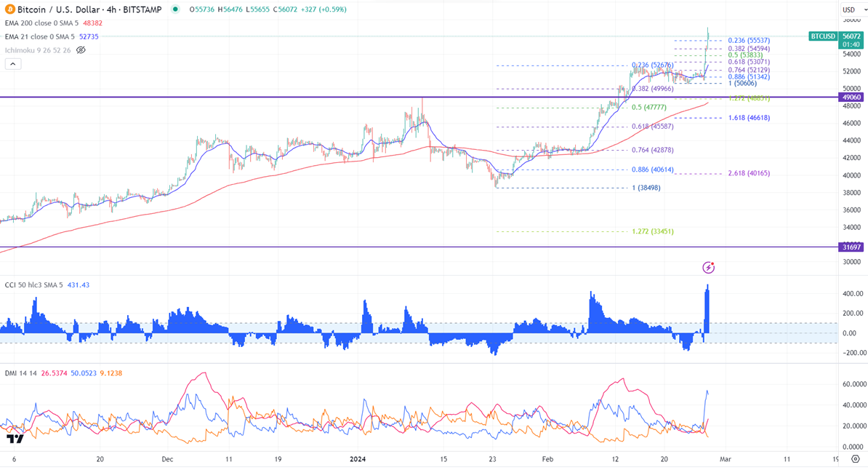Click the BTCUSD symbol price tag
Screen dimensions: 868x470
823,36
